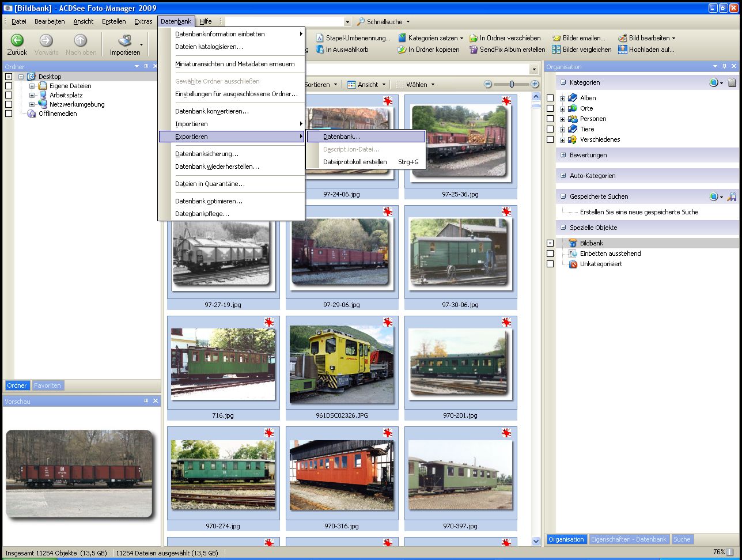Click zoom-in plus icon beside thumbnail slider

click(535, 84)
